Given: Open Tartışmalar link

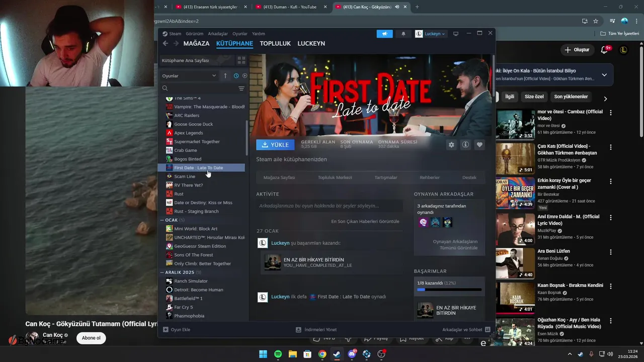Looking at the screenshot, I should 386,177.
